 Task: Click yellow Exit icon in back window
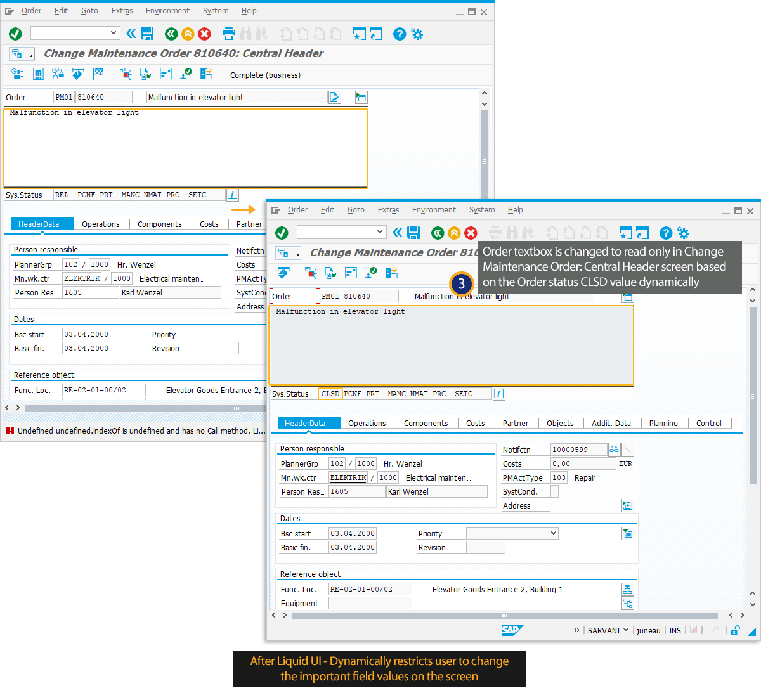(x=188, y=34)
